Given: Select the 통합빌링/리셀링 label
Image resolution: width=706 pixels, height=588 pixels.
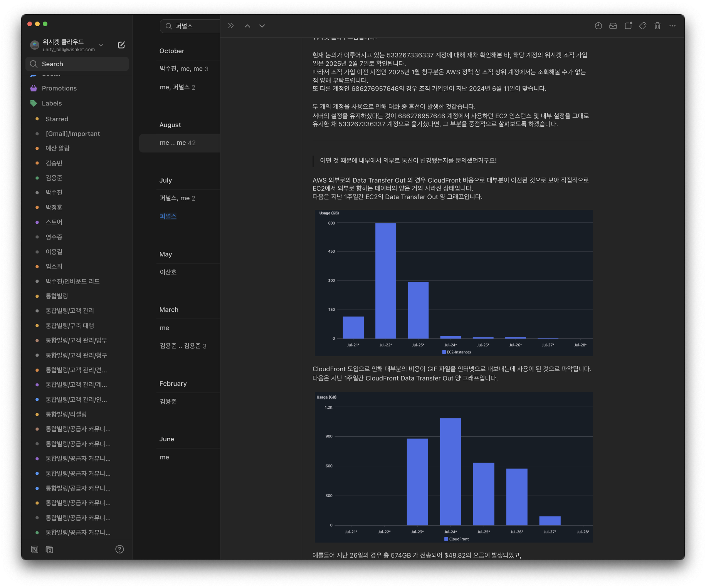Looking at the screenshot, I should click(x=66, y=414).
